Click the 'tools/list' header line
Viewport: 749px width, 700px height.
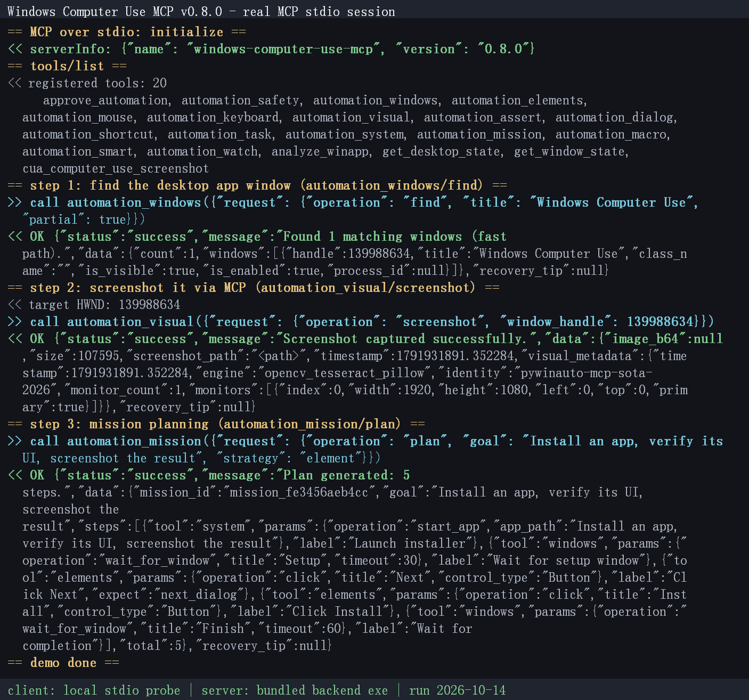(67, 66)
